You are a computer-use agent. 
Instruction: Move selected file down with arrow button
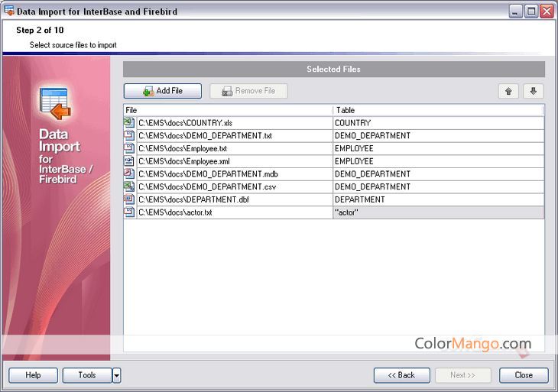coord(533,91)
